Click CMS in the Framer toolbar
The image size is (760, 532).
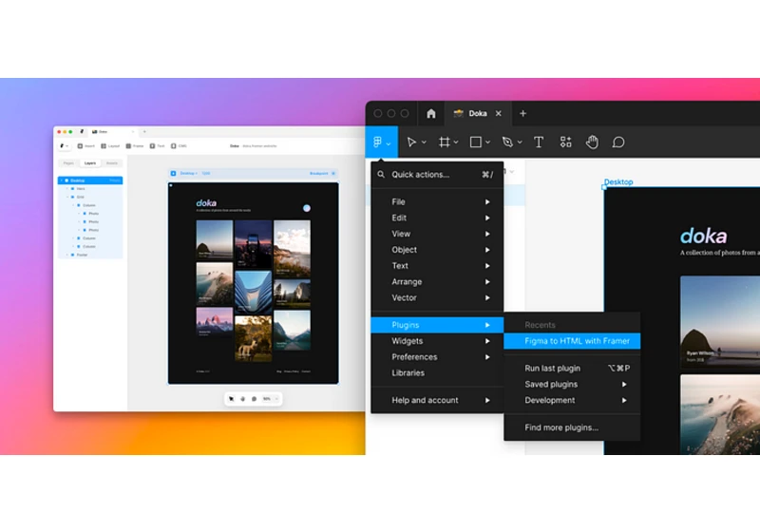point(179,146)
